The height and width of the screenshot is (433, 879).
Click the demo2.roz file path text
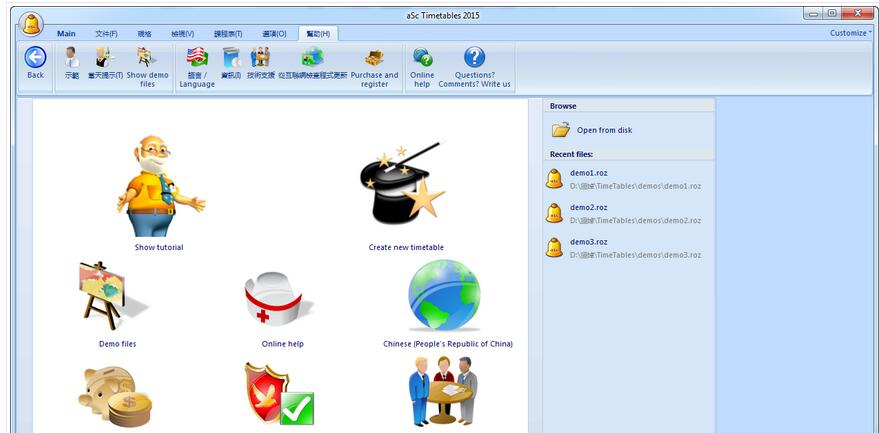pyautogui.click(x=636, y=220)
